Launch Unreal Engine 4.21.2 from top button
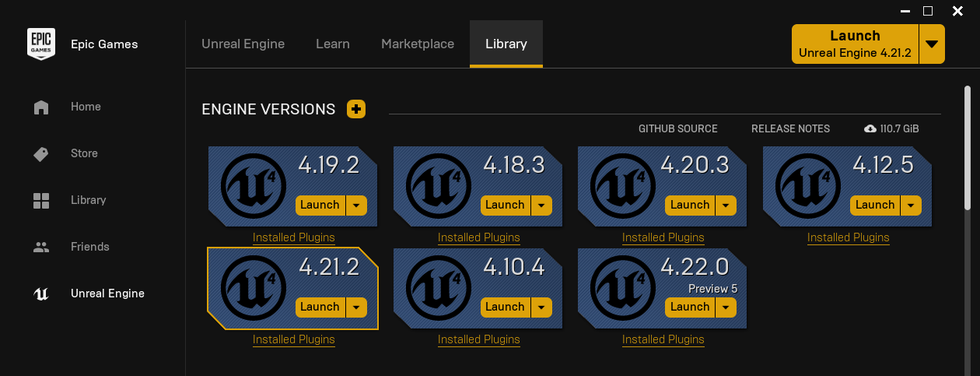The image size is (980, 376). point(855,44)
